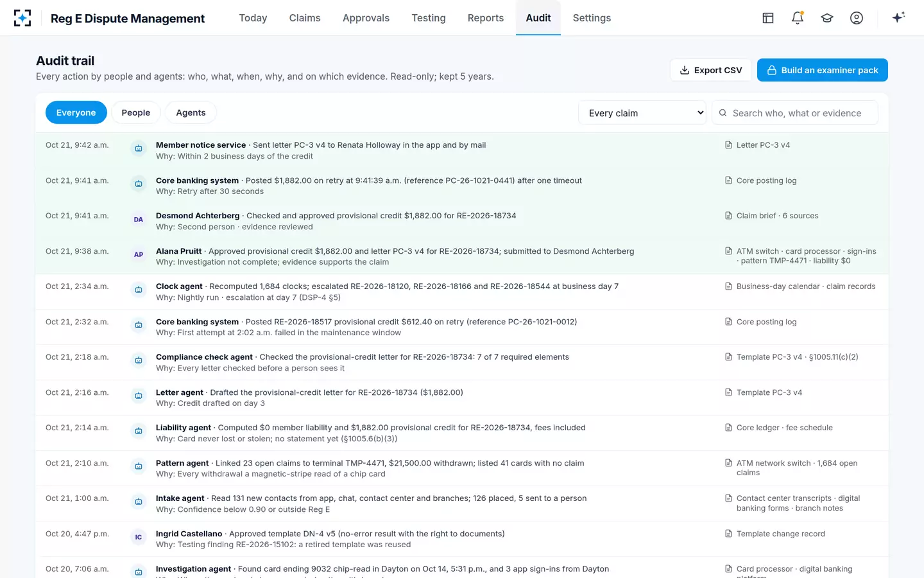The height and width of the screenshot is (578, 924).
Task: Click Desmond Achterberg's DA avatar
Action: coord(139,220)
